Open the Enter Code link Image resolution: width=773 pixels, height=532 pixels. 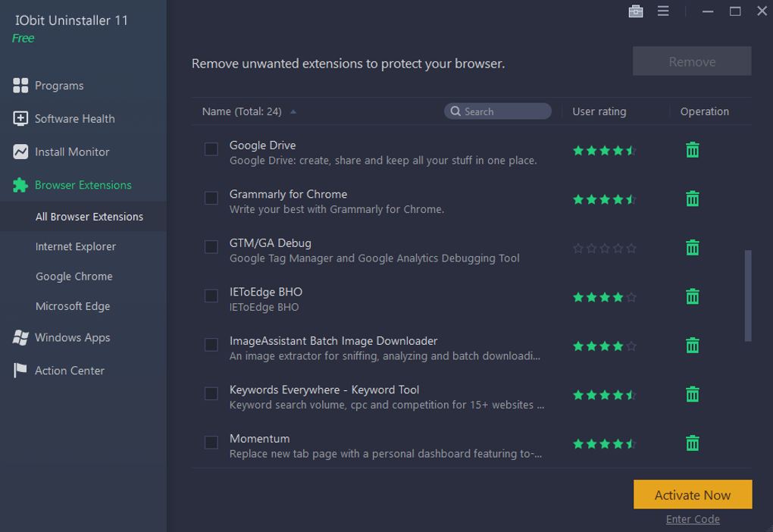[x=693, y=519]
